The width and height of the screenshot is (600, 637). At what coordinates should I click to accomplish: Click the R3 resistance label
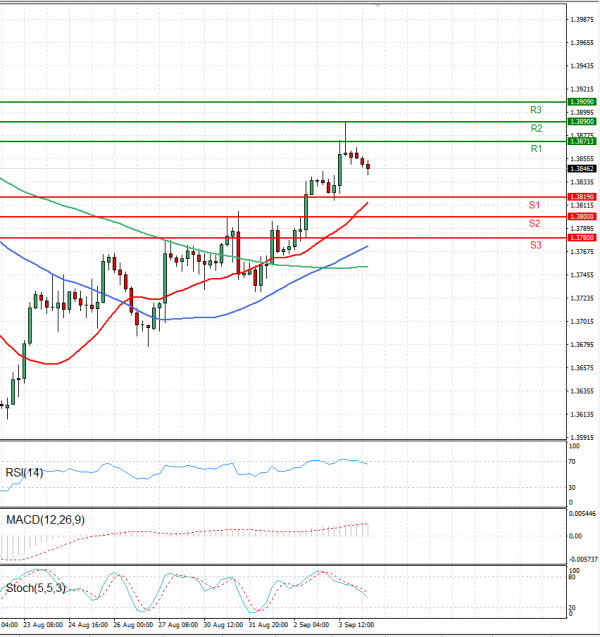pos(535,110)
